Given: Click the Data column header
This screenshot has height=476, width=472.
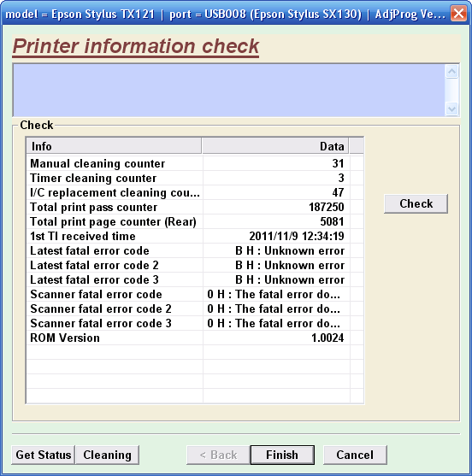Looking at the screenshot, I should click(275, 146).
